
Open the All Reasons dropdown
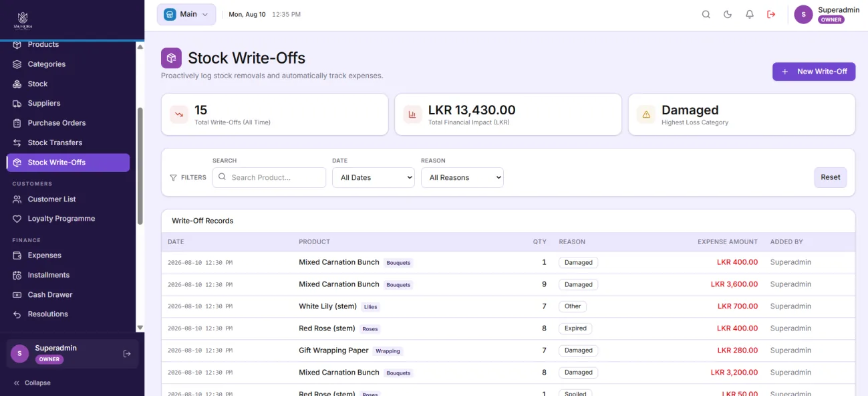(x=462, y=177)
